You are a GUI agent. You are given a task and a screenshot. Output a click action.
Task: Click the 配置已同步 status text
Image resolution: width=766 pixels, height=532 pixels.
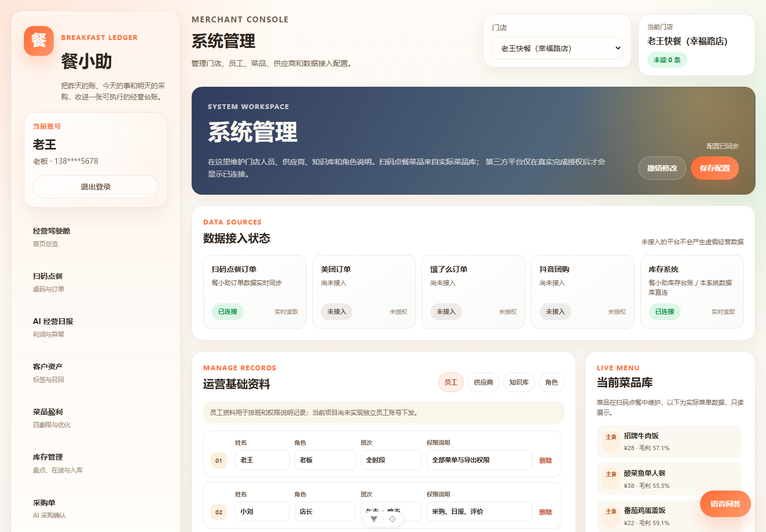[722, 146]
